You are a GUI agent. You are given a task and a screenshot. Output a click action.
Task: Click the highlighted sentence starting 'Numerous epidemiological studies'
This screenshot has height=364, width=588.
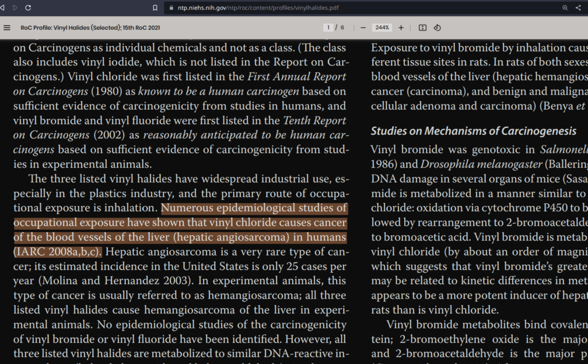180,230
